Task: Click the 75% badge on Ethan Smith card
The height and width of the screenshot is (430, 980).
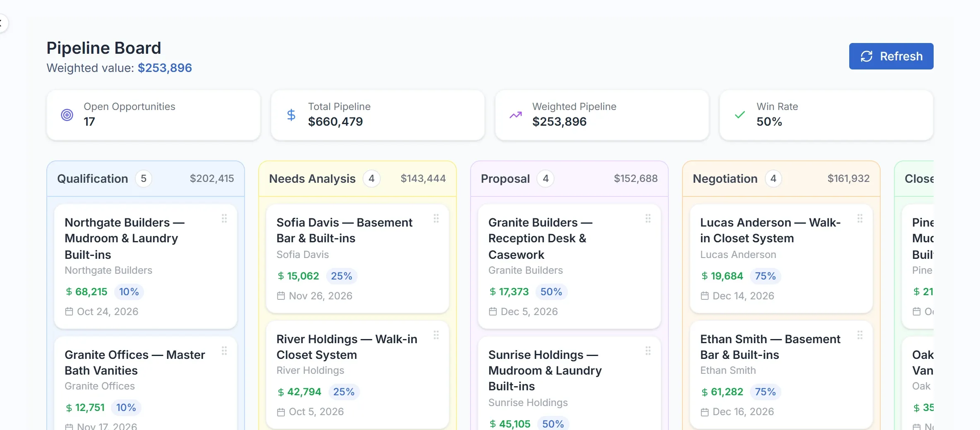Action: coord(765,392)
